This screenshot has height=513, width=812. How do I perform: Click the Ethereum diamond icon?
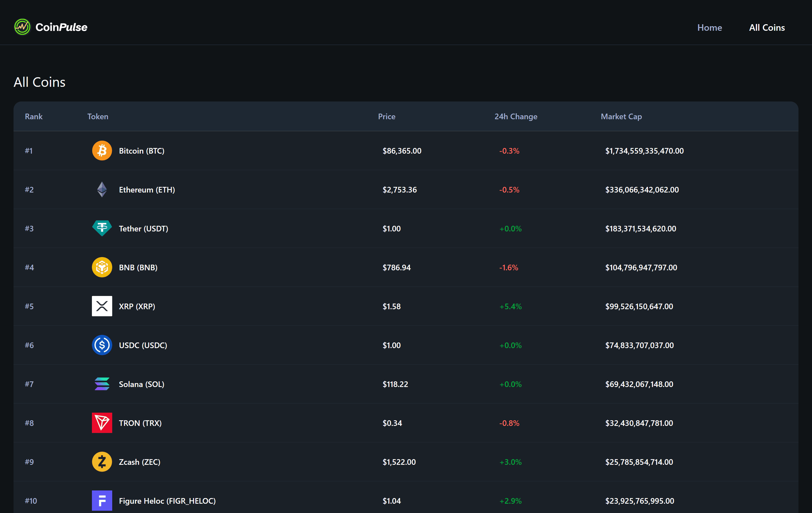(x=102, y=189)
